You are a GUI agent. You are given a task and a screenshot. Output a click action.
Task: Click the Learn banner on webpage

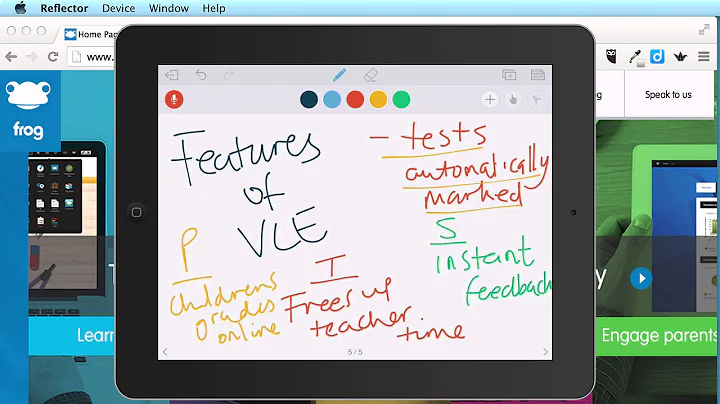(x=72, y=335)
